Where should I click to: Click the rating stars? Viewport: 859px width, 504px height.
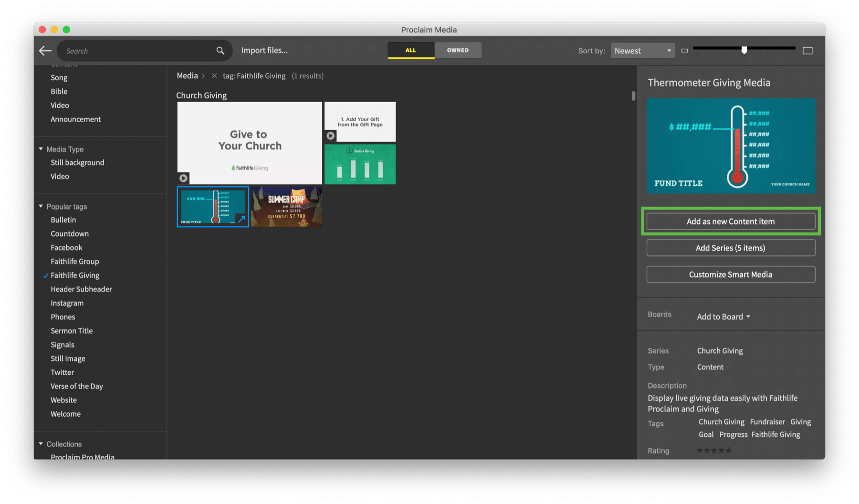713,450
